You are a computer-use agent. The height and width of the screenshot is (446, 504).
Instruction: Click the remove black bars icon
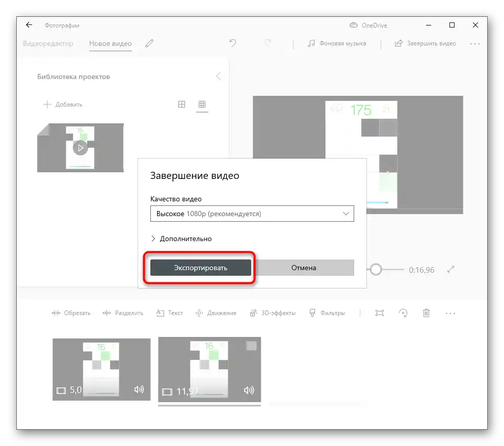(x=380, y=313)
